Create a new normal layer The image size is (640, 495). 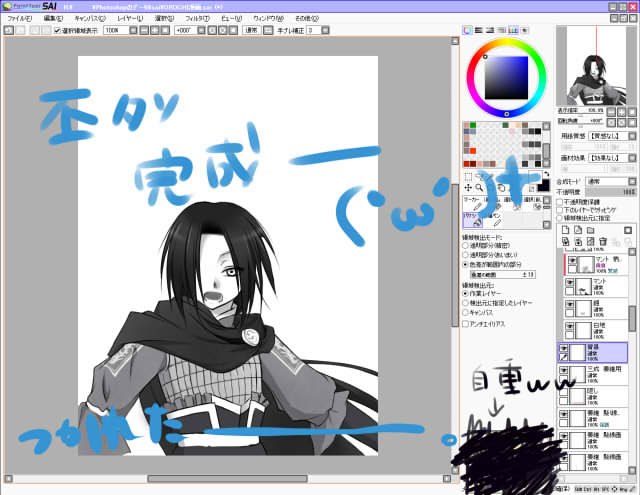coord(565,231)
